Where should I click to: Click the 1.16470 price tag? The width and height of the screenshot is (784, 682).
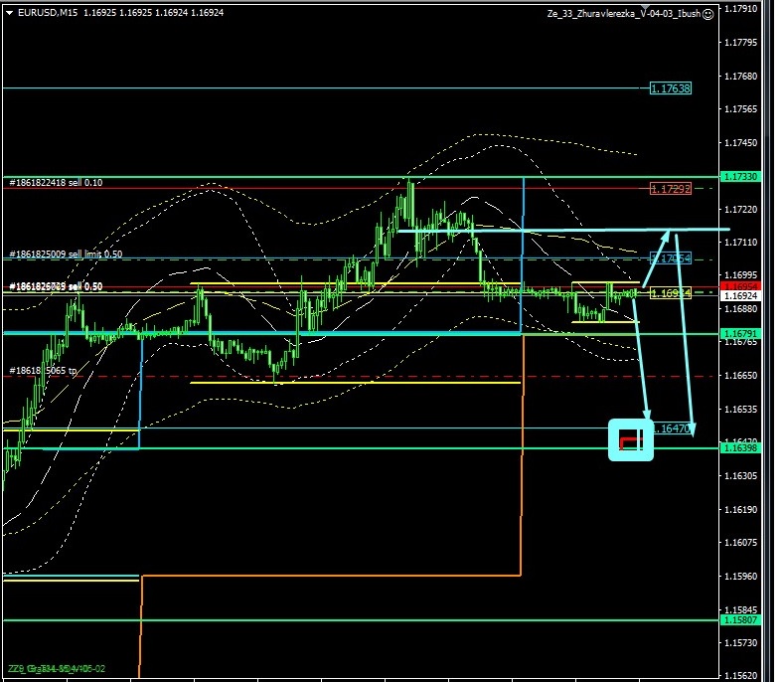[673, 428]
